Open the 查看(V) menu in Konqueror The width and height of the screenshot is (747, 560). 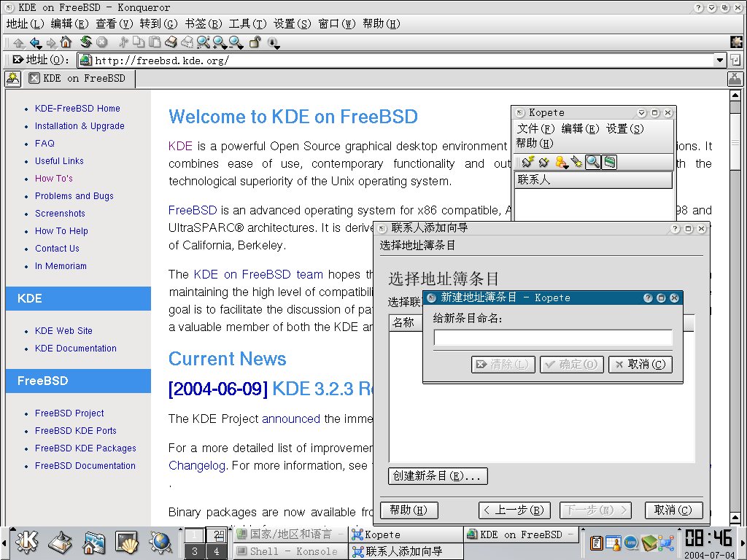(115, 24)
